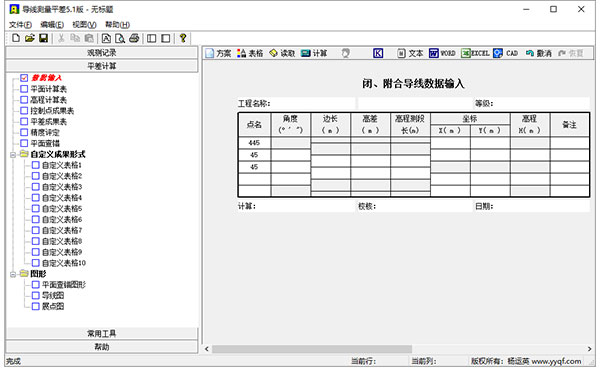Check the 自定义表格1 checkbox
Screen dimensions: 600x371
(x=36, y=165)
